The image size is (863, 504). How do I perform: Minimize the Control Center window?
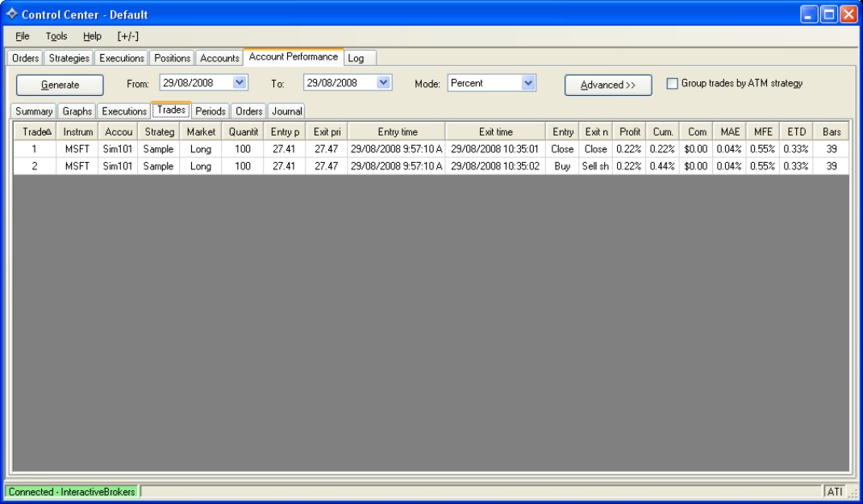coord(808,15)
